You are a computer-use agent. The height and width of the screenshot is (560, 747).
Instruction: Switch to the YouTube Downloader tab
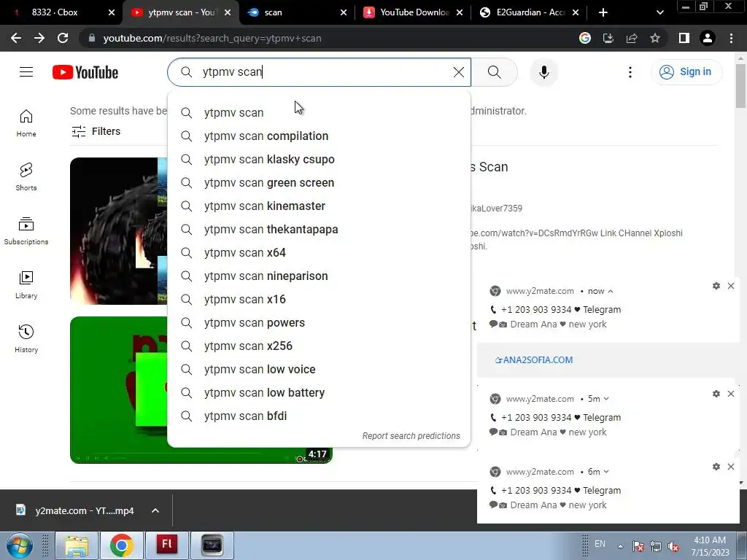(x=413, y=12)
